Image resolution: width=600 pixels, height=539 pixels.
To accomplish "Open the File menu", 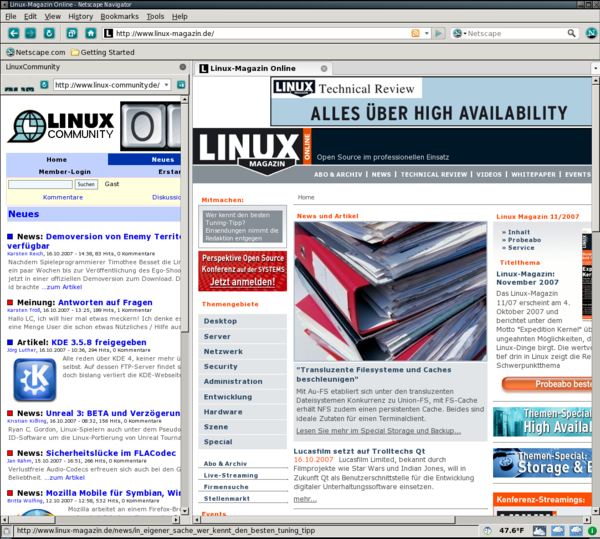I will (x=11, y=16).
